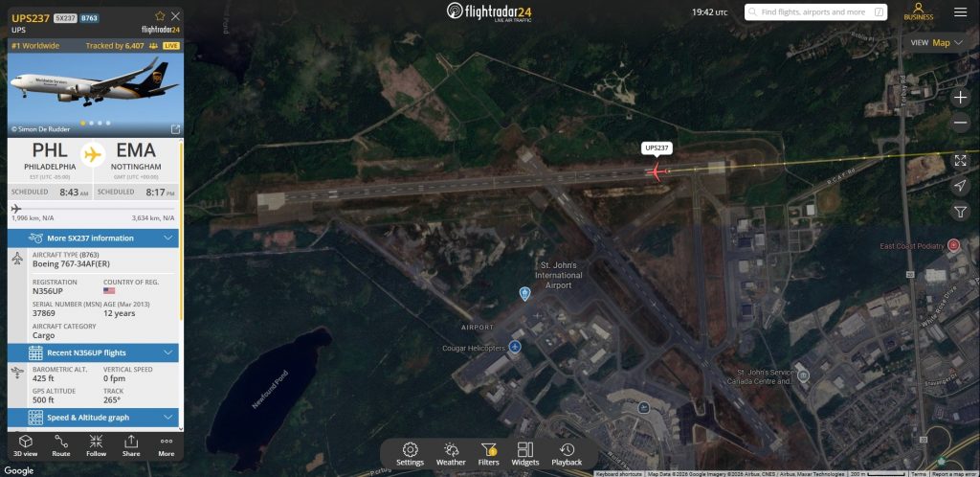Open the VIEW Map dropdown
The height and width of the screenshot is (477, 980).
pyautogui.click(x=936, y=42)
